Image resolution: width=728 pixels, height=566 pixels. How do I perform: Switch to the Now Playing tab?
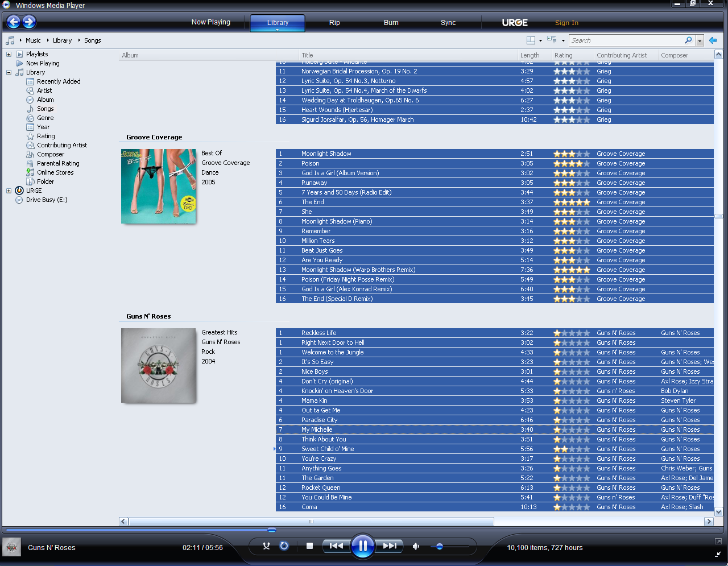pos(211,22)
